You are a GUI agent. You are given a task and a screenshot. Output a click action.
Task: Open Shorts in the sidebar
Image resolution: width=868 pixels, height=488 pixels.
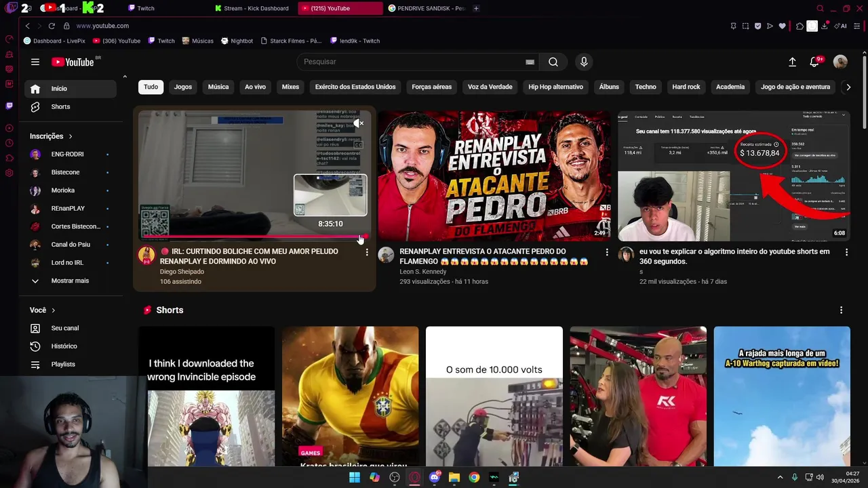(71, 106)
